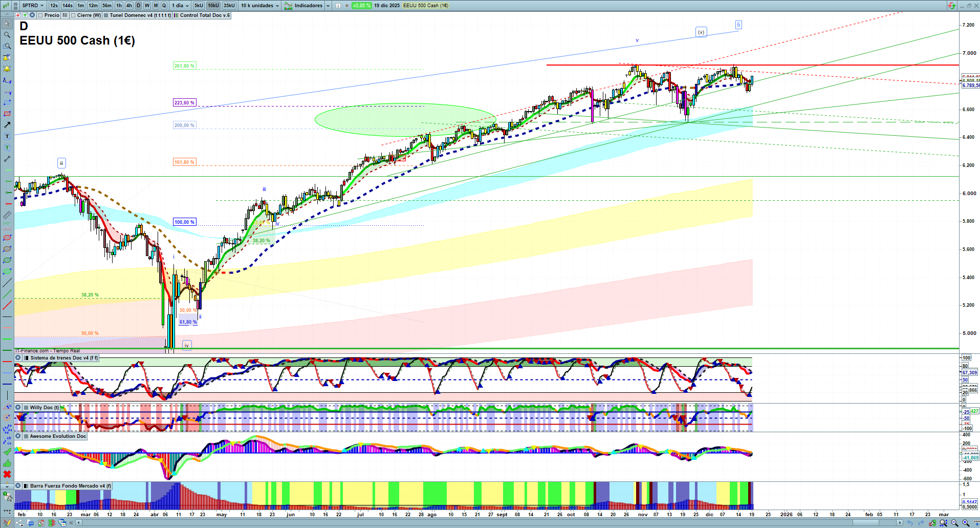Delete all drawings with red X
This screenshot has height=528, width=980.
click(7, 474)
